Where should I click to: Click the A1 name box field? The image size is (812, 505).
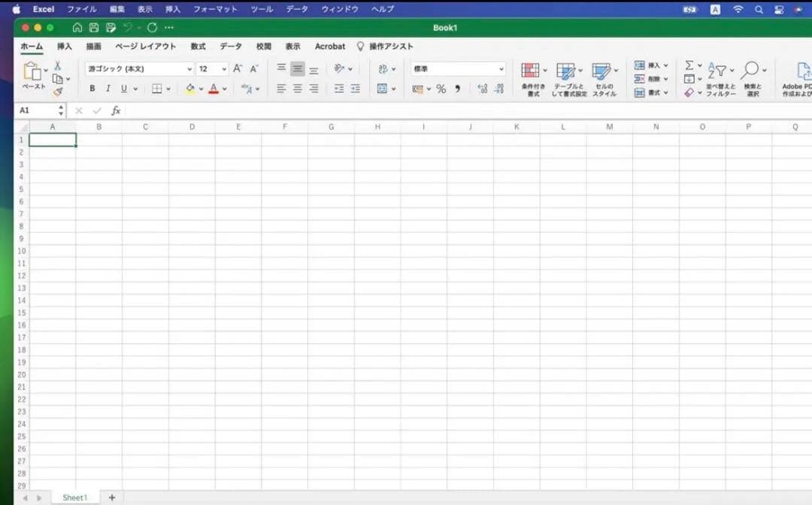[x=35, y=110]
